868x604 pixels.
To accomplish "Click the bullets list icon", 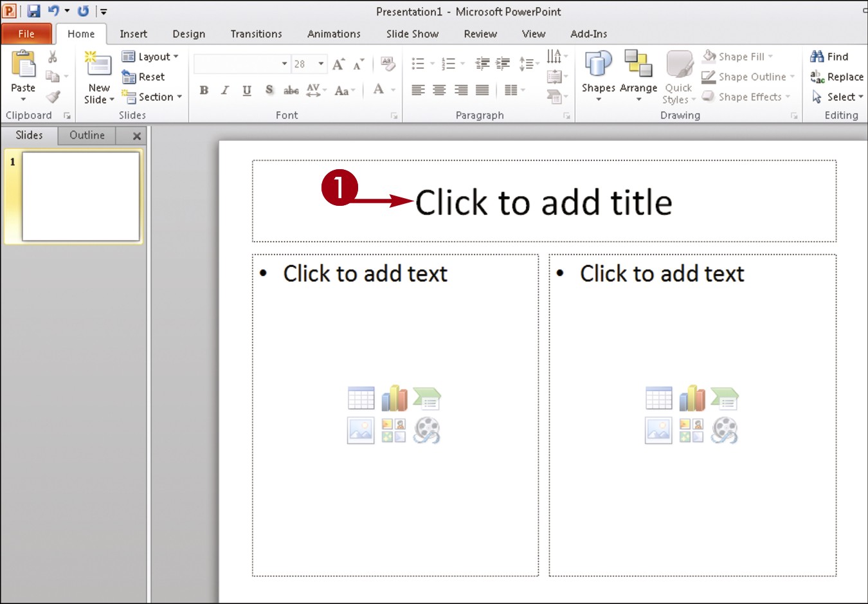I will point(418,64).
